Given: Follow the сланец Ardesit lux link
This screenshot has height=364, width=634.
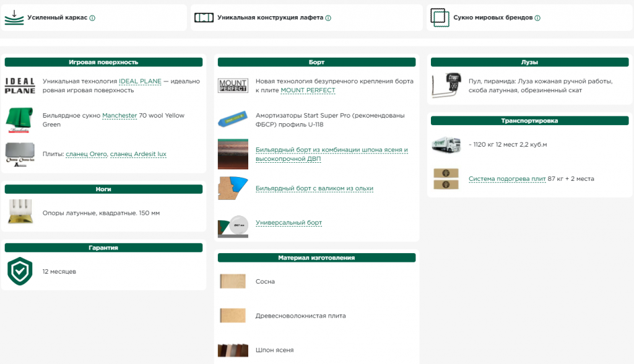Looking at the screenshot, I should point(138,154).
